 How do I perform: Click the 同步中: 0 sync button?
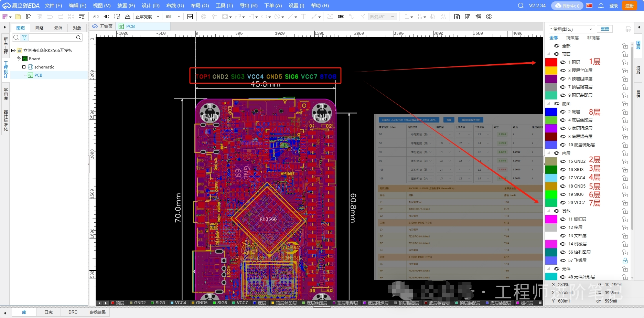click(567, 6)
